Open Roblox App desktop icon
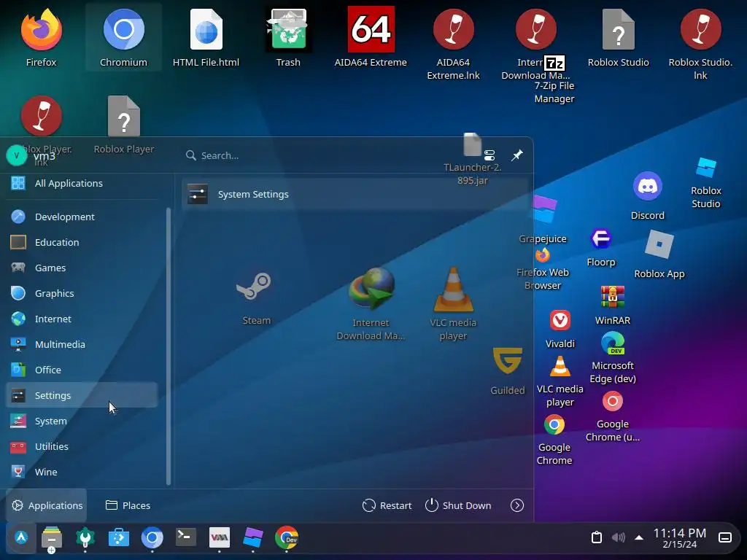 click(x=659, y=245)
